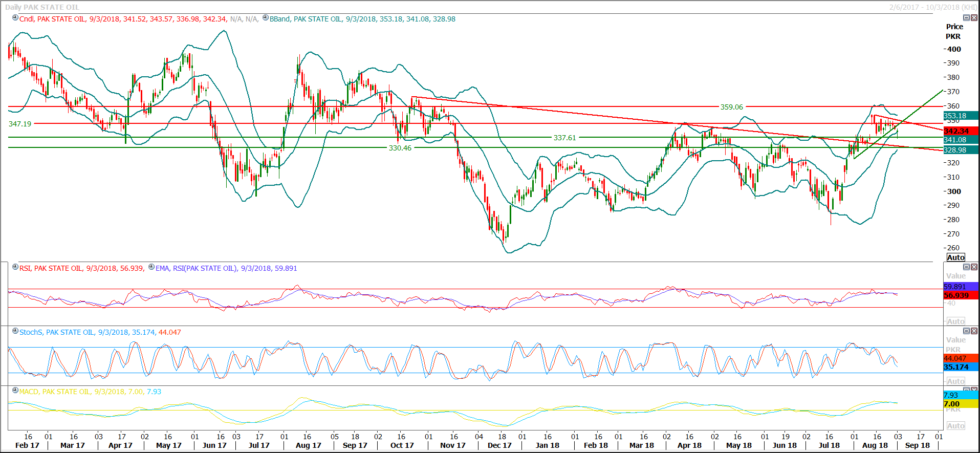The width and height of the screenshot is (980, 453).
Task: Click the Aug 17 month label on the time axis
Action: pos(309,445)
